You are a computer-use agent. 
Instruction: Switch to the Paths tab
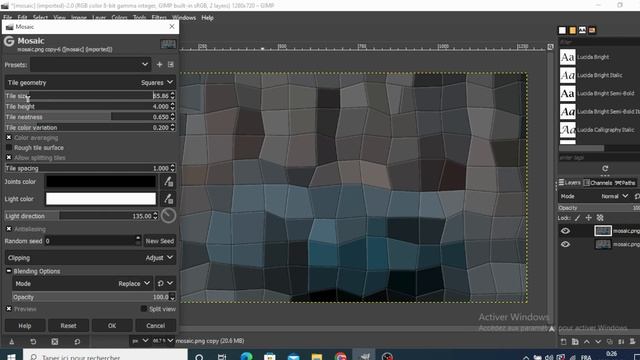pyautogui.click(x=625, y=183)
